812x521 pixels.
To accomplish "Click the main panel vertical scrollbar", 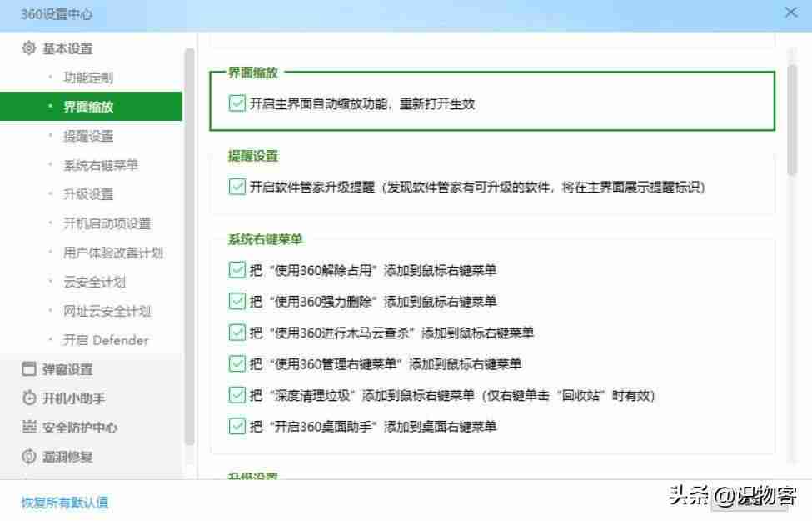I will tap(792, 120).
